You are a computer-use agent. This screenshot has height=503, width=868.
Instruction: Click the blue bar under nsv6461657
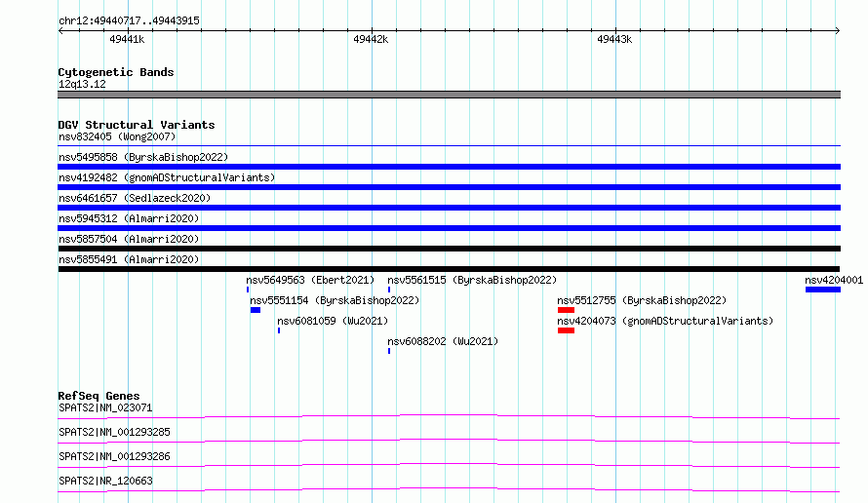(x=449, y=208)
